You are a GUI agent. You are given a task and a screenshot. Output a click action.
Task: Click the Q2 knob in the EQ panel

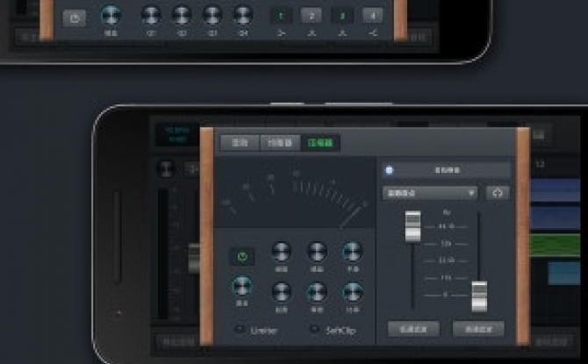[x=182, y=15]
